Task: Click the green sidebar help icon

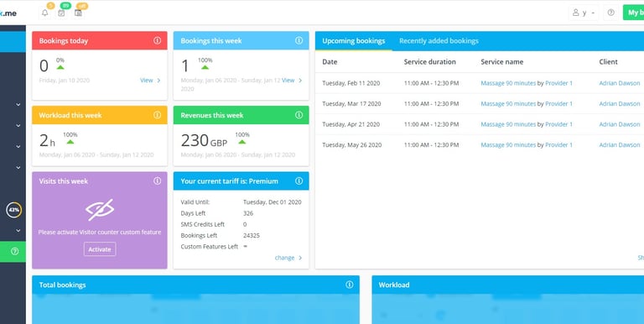Action: point(15,251)
